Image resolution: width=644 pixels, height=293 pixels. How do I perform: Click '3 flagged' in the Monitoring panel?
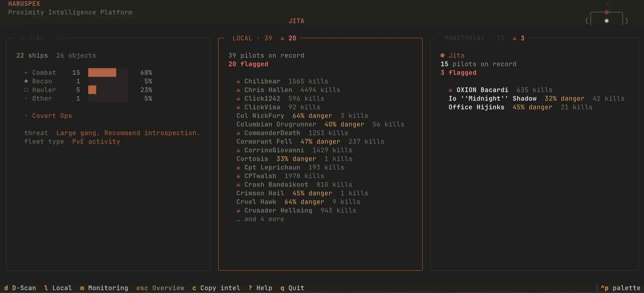tap(458, 73)
